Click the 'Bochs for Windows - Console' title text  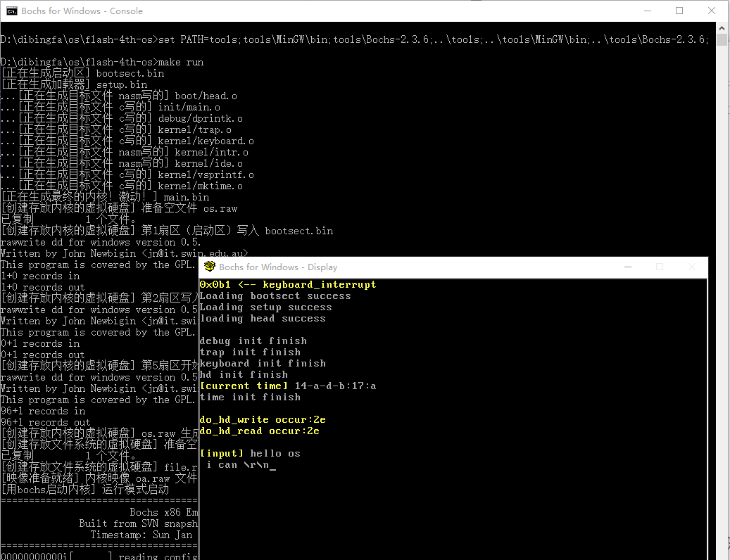click(x=82, y=11)
